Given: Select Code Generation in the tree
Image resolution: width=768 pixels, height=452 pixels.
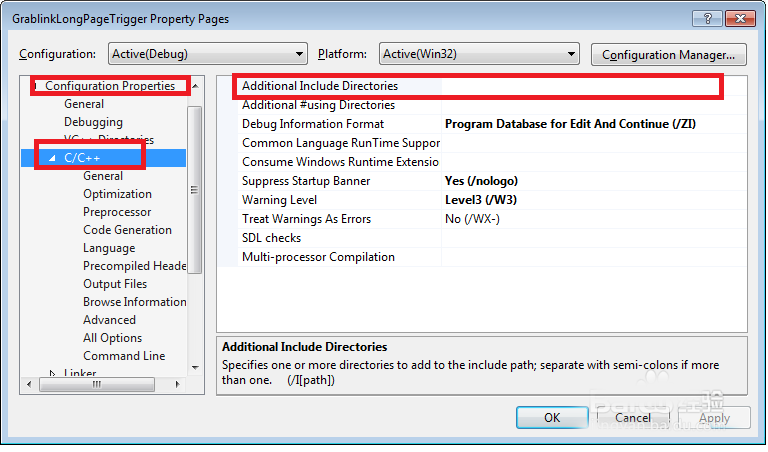Looking at the screenshot, I should 127,230.
